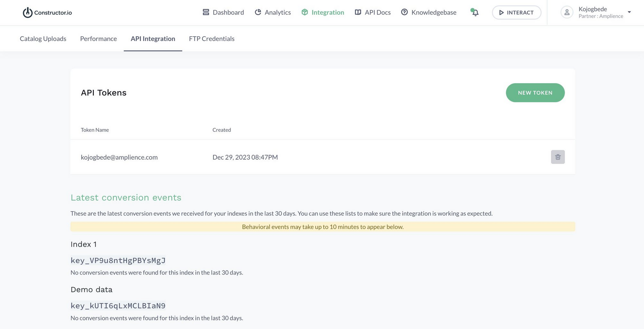Click the Token Name column header
The width and height of the screenshot is (644, 329).
tap(95, 130)
